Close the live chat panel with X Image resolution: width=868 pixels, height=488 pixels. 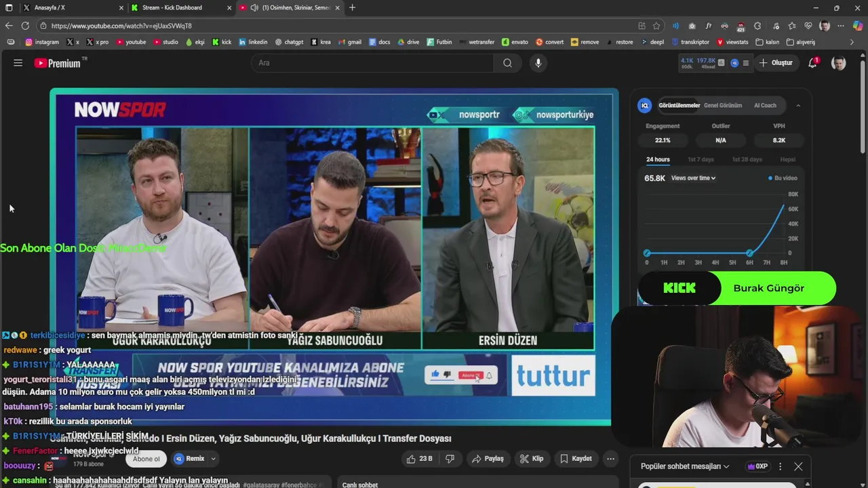point(798,466)
